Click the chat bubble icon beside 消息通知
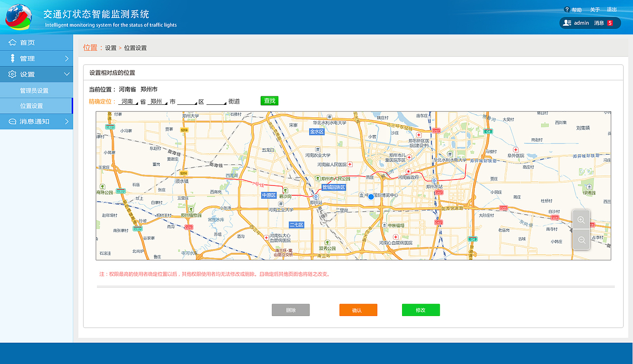Screen dimensions: 633x364 [x=12, y=121]
